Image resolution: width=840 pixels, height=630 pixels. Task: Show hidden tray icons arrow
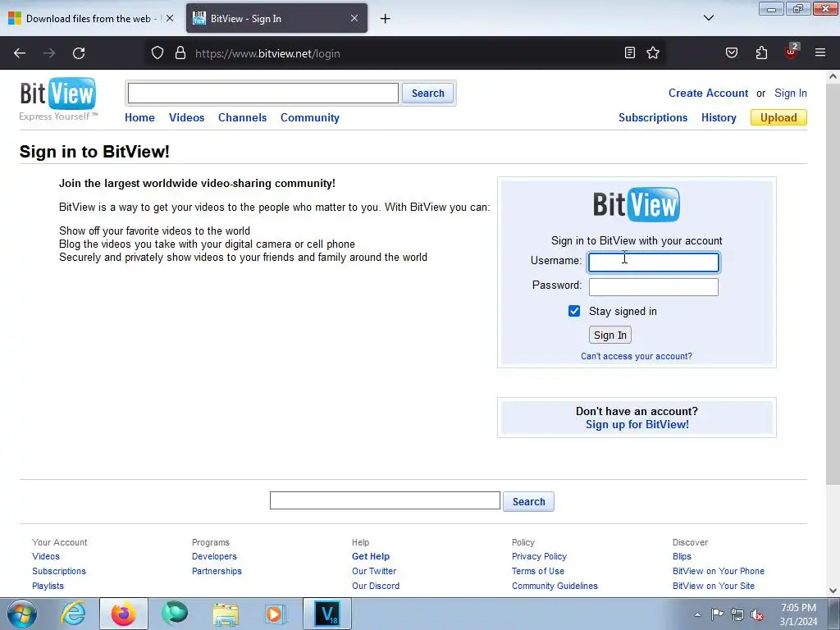point(697,614)
